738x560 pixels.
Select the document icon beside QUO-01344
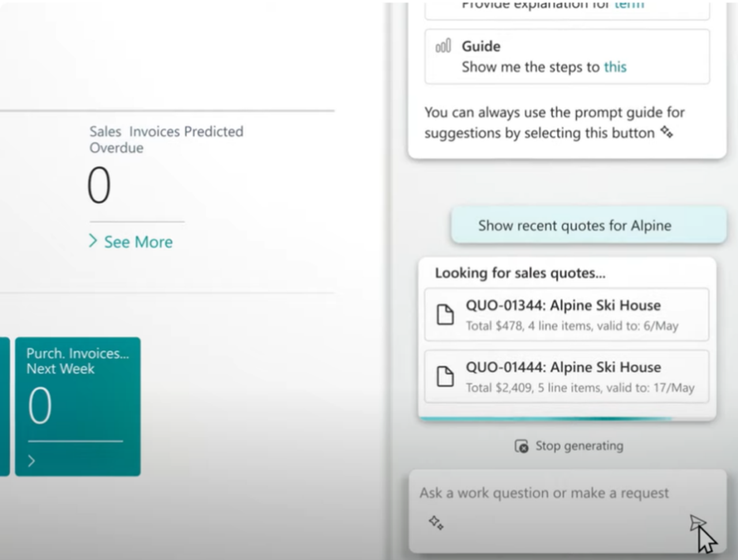click(445, 315)
